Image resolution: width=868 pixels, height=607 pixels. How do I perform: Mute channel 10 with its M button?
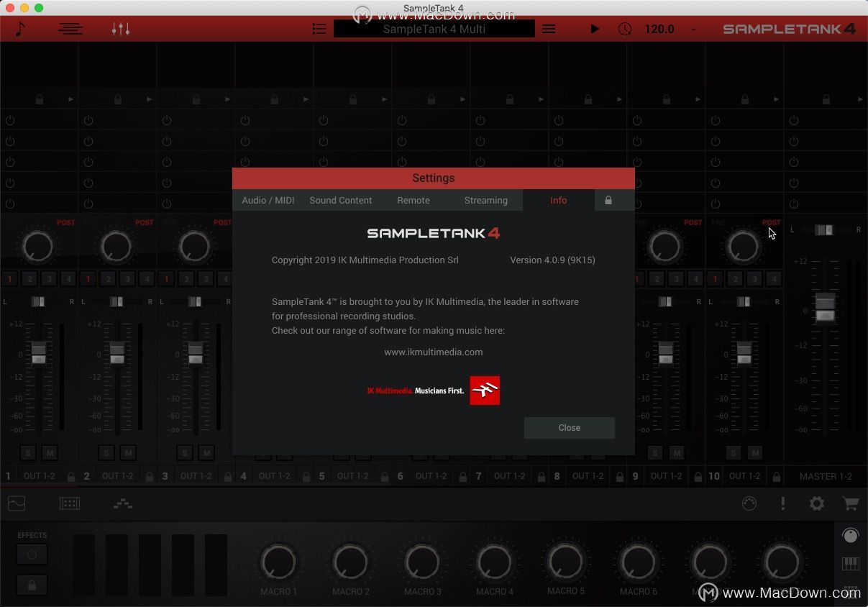(755, 452)
